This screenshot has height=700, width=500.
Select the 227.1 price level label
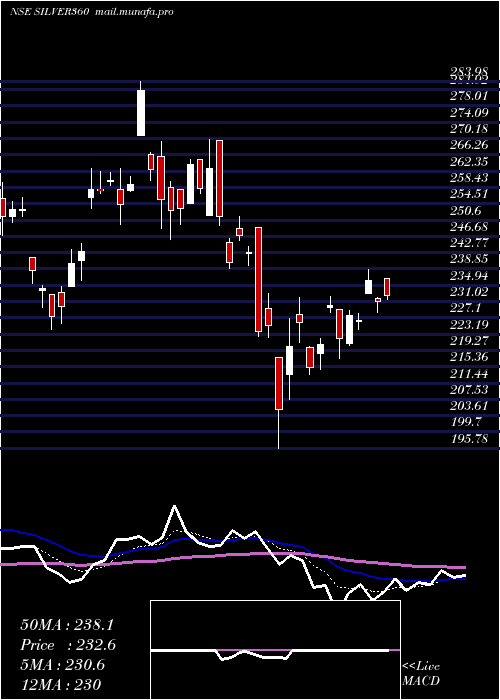pos(467,308)
